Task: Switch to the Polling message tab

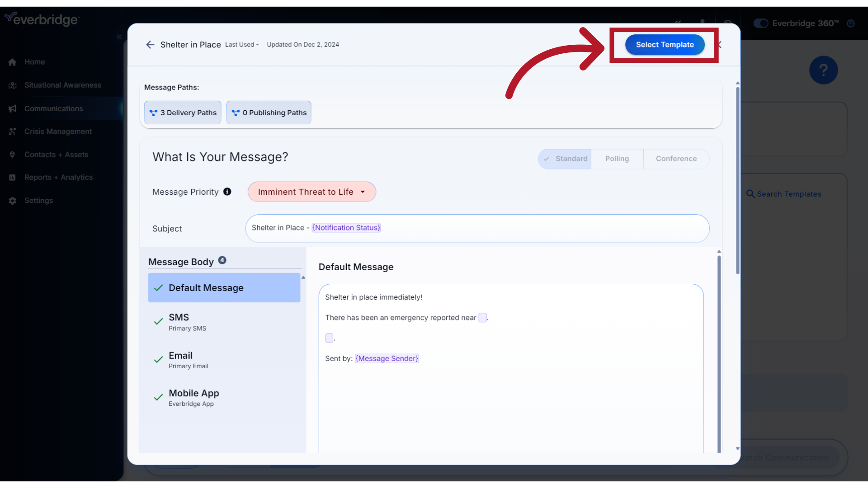Action: (617, 159)
